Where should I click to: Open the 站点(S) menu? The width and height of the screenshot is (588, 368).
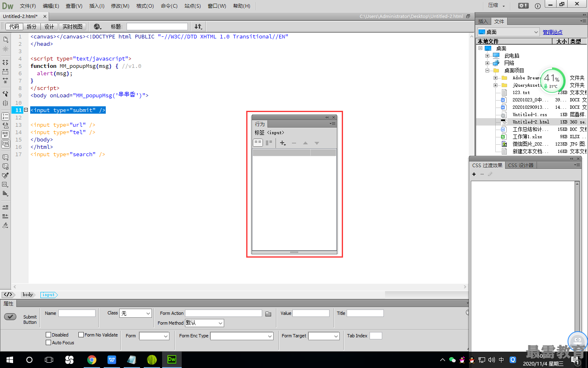(x=193, y=6)
